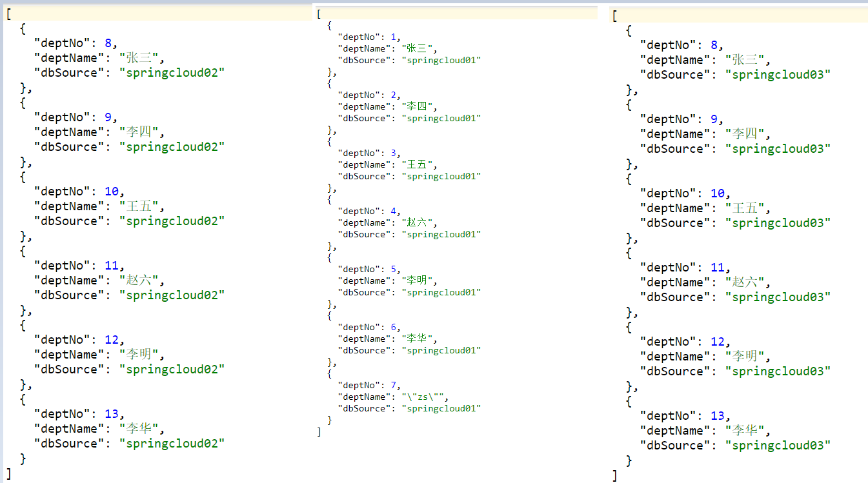868x483 pixels.
Task: Click "李华" in the springcloud01 list
Action: [x=416, y=339]
